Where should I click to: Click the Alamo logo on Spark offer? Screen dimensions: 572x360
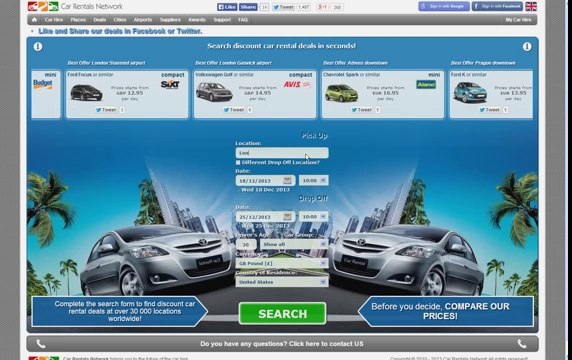pos(426,85)
